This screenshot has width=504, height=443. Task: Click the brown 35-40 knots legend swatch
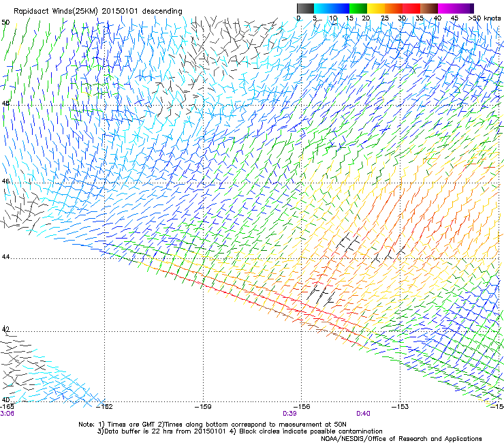tap(429, 8)
